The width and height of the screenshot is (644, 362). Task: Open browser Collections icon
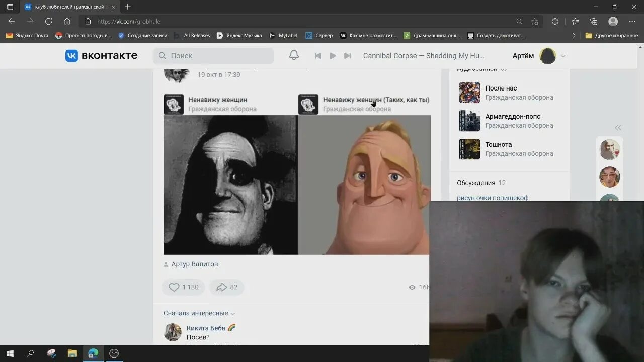pyautogui.click(x=594, y=21)
